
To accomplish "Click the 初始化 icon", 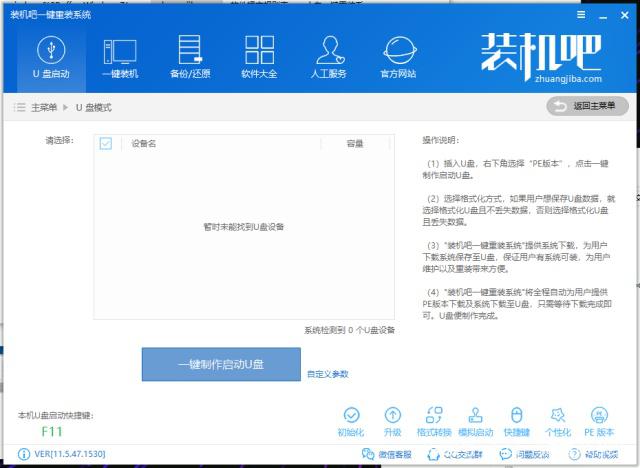I will [x=351, y=420].
